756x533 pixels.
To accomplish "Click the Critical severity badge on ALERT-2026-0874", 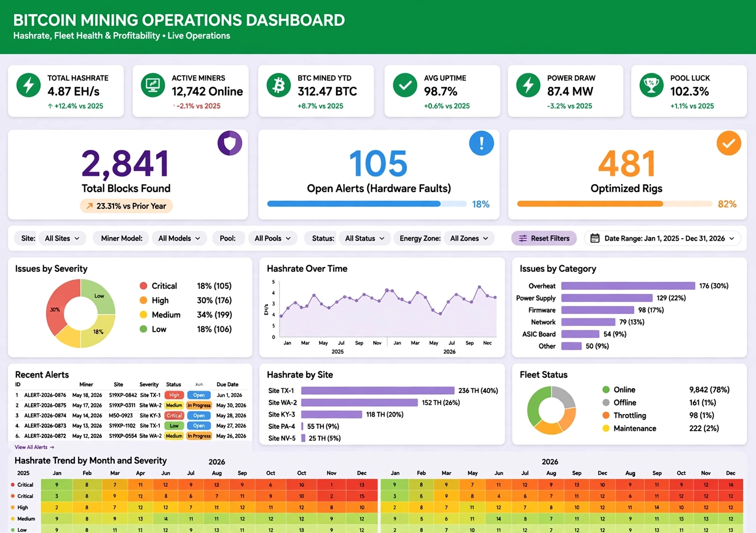I will [x=174, y=415].
